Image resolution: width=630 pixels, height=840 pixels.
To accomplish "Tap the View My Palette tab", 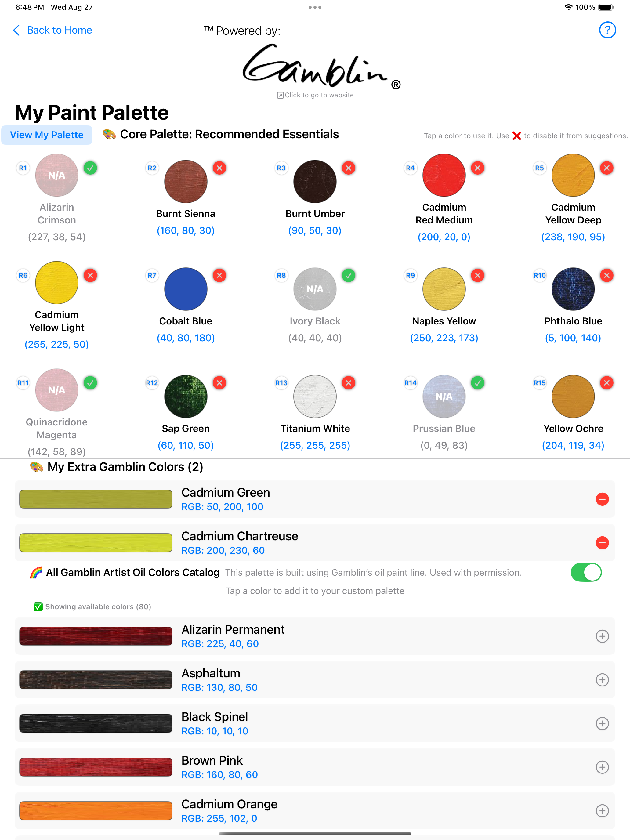I will coord(47,135).
